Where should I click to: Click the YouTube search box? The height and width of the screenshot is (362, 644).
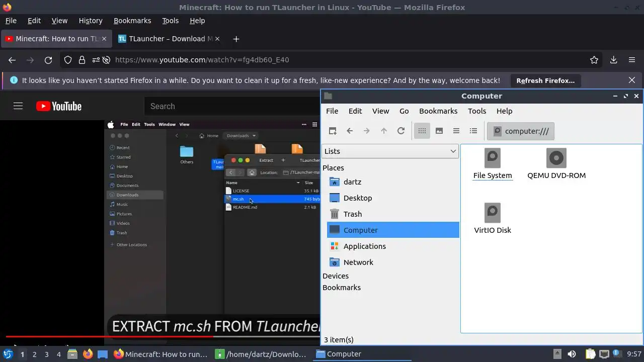click(x=232, y=106)
